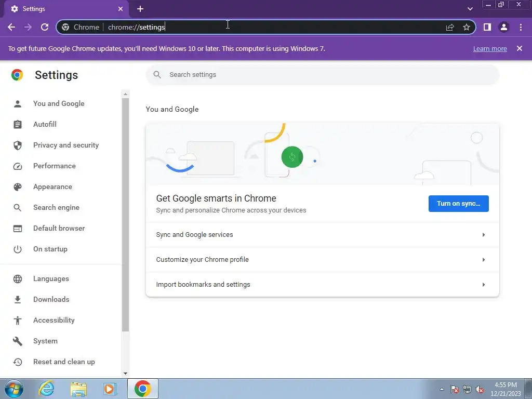
Task: Dismiss the Windows 10 update banner
Action: [520, 48]
